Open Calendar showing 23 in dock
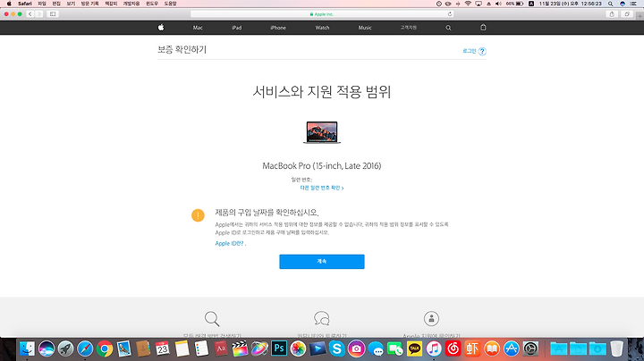Viewport: 644px width, 361px height. coord(163,349)
